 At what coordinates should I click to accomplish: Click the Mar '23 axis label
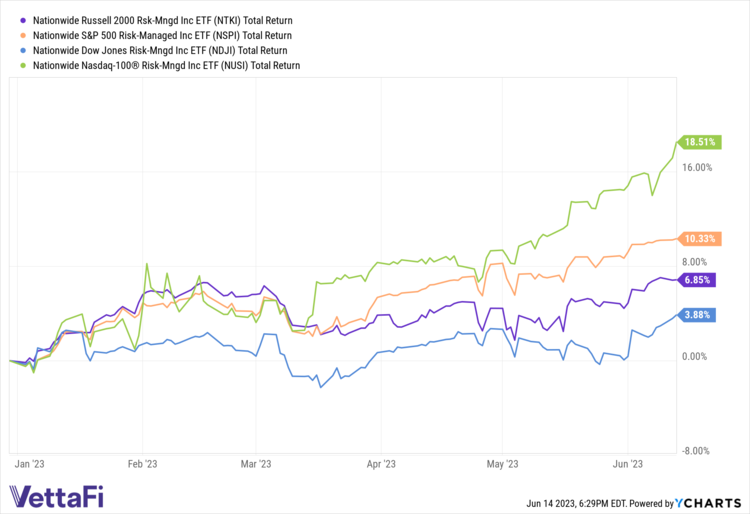click(257, 463)
